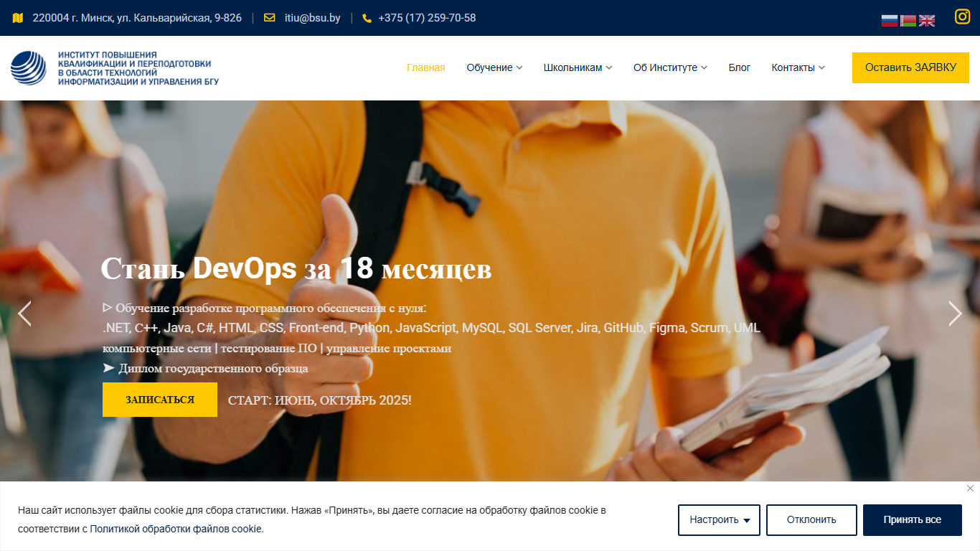Open the Instagram icon link
The height and width of the screenshot is (551, 980).
(962, 17)
